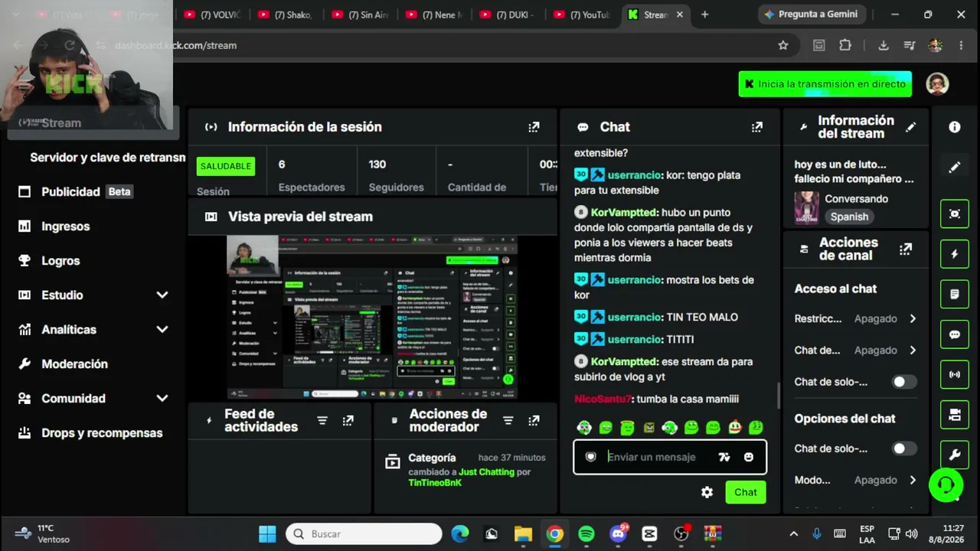This screenshot has height=551, width=980.
Task: Open the user avatar menu at top right
Action: click(x=937, y=84)
